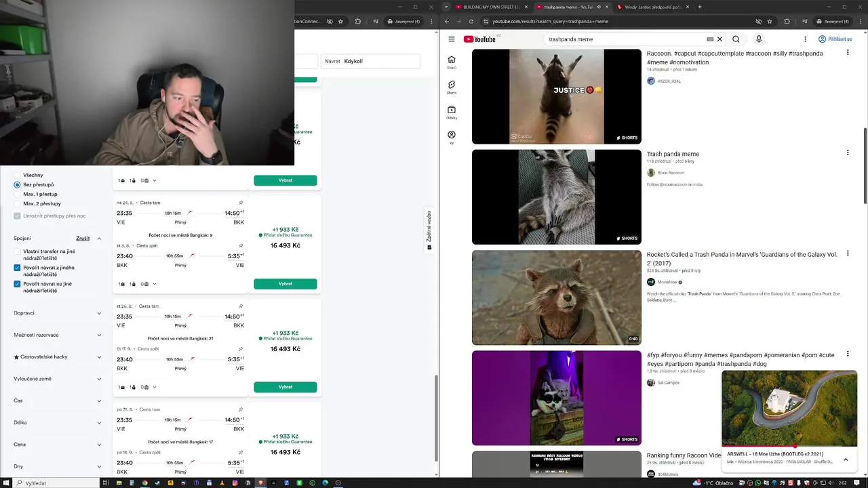Clear the YouTube search box with the X
Viewport: 868px width, 488px height.
(719, 39)
